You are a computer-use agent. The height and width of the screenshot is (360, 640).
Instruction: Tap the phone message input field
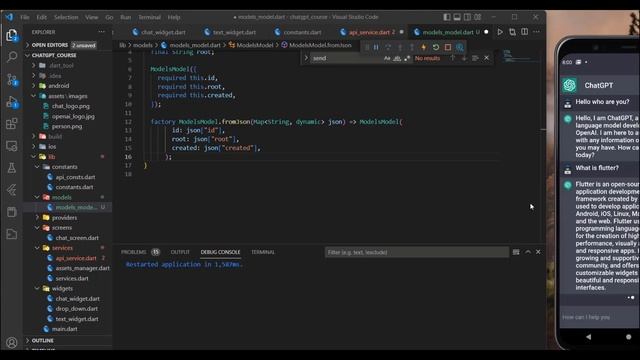[x=598, y=317]
